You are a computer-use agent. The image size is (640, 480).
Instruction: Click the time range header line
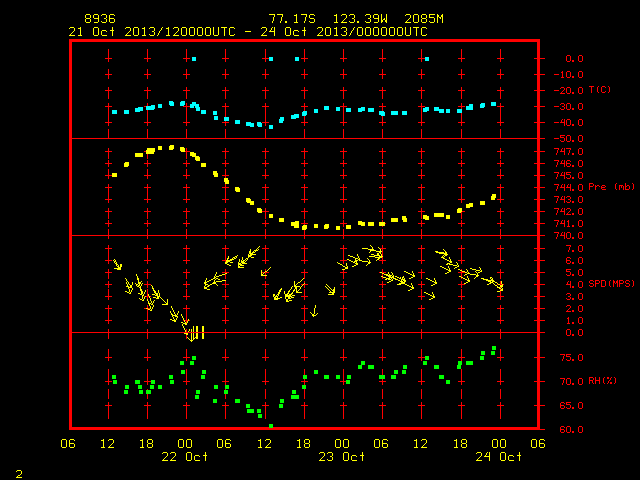click(248, 32)
